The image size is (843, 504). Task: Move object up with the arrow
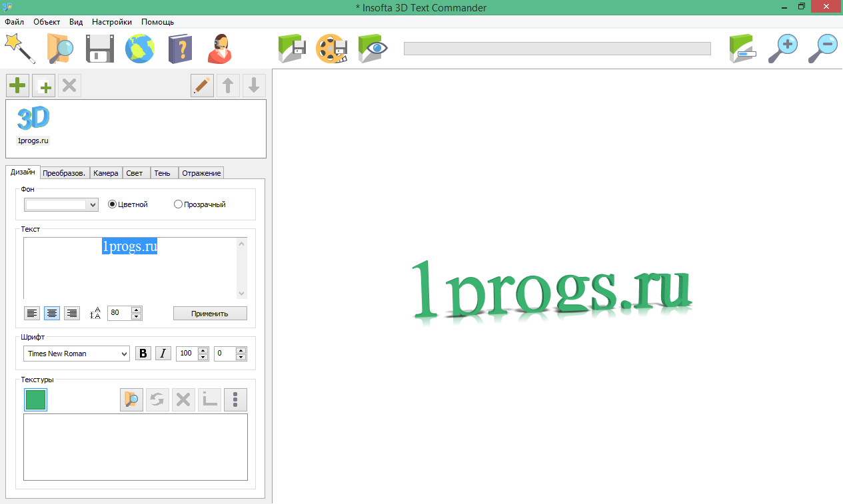tap(228, 86)
